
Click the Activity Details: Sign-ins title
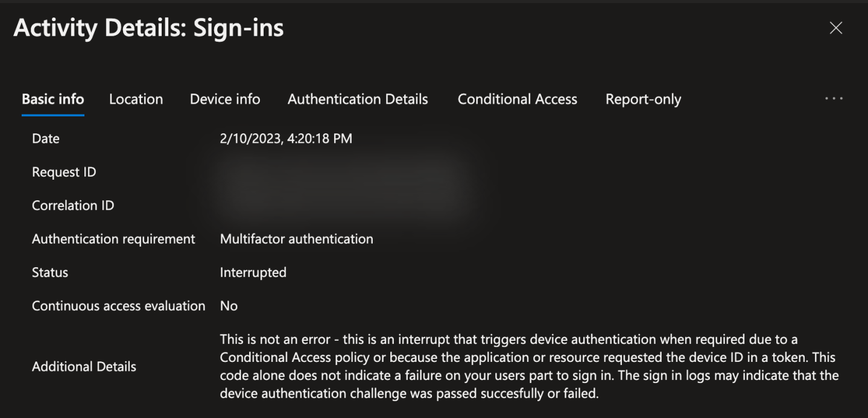(150, 28)
